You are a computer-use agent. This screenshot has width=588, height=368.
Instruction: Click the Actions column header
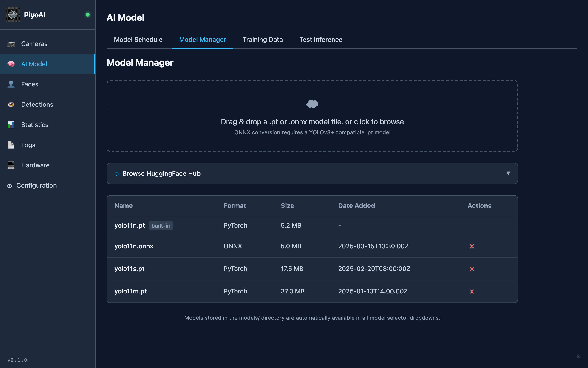tap(479, 206)
